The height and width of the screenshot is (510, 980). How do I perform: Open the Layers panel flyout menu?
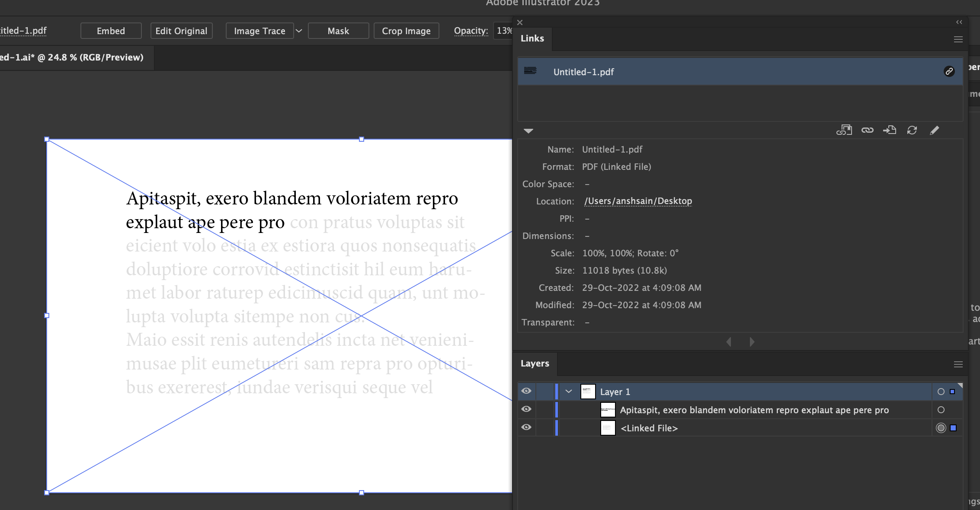point(958,364)
